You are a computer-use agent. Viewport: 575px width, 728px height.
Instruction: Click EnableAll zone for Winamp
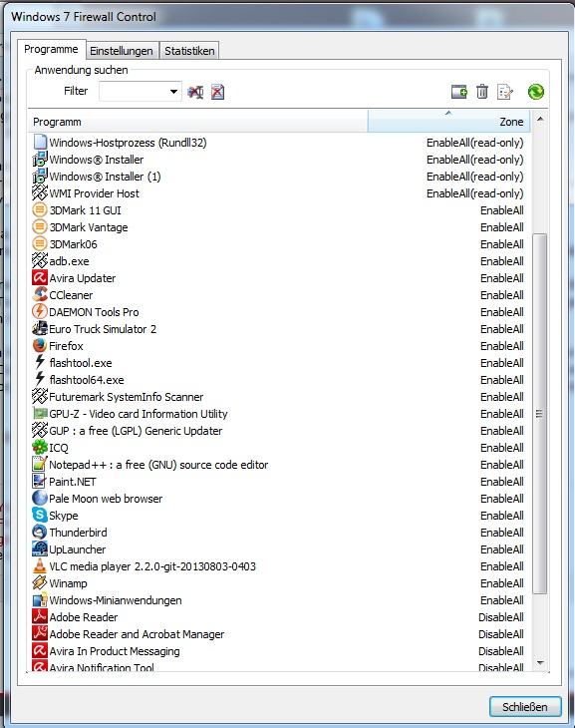click(501, 583)
